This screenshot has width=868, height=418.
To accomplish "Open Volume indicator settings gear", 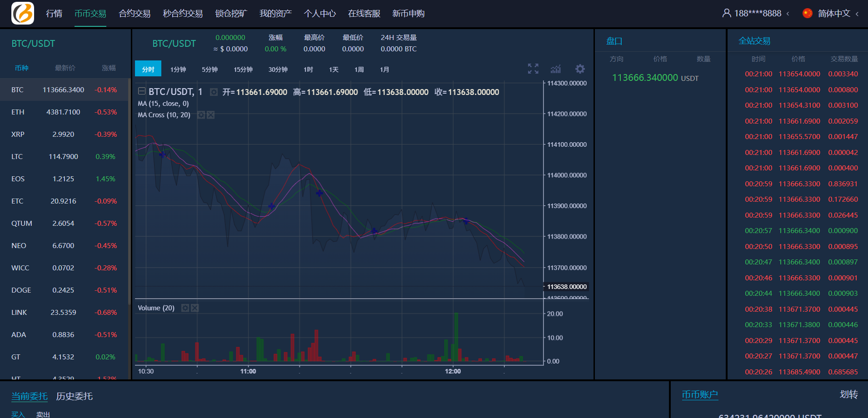I will point(185,308).
